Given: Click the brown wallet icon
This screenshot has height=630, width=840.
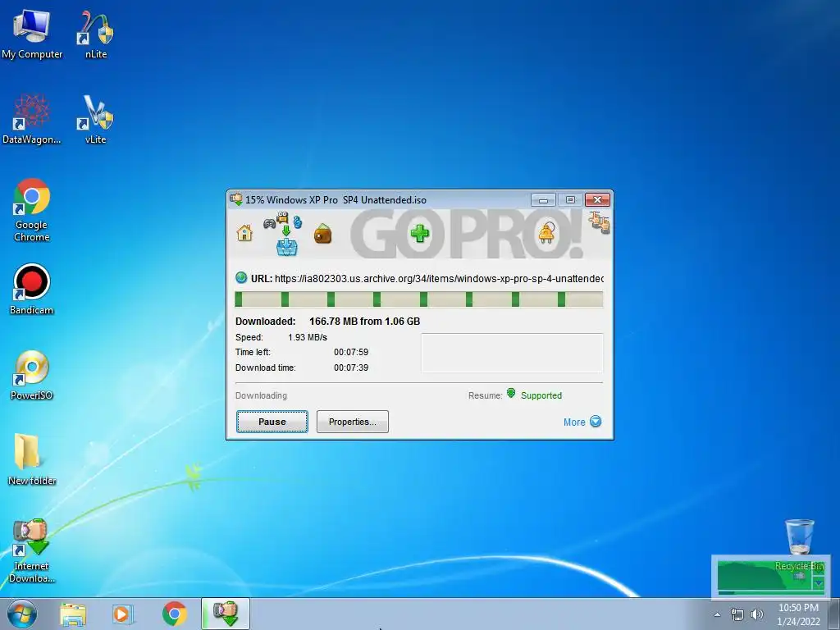Looking at the screenshot, I should 322,234.
